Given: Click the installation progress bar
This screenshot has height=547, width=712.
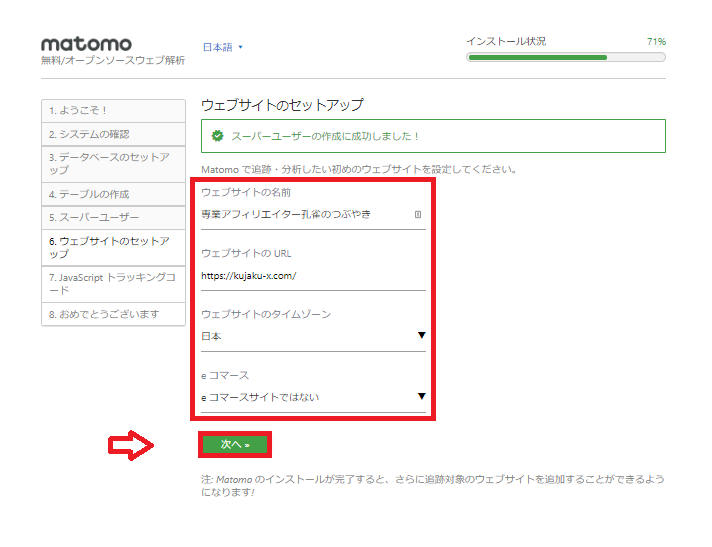Looking at the screenshot, I should point(566,58).
